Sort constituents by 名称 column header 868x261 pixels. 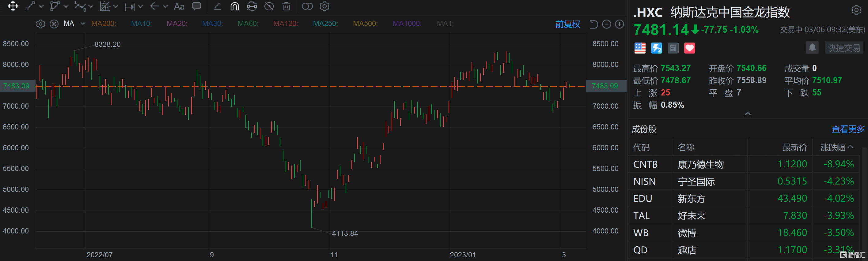(686, 147)
